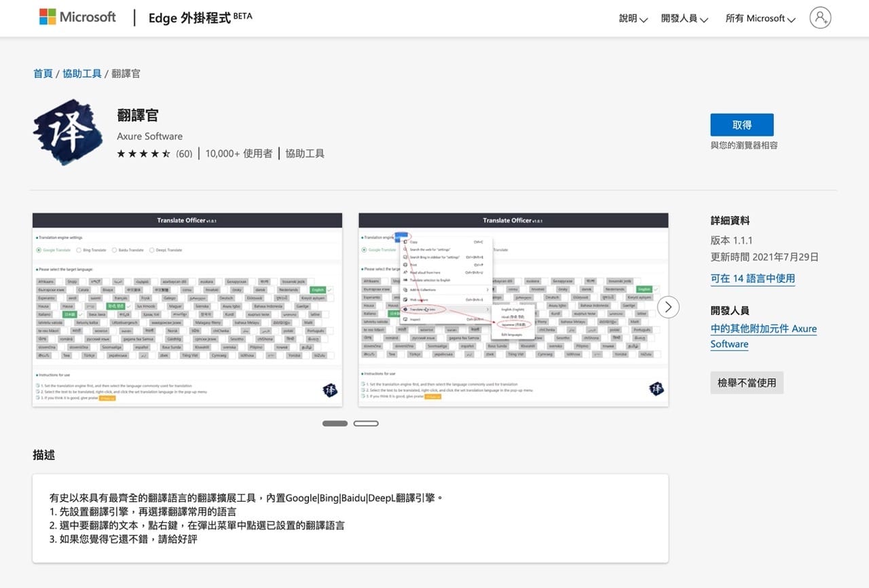869x588 pixels.
Task: Select the first carousel page indicator
Action: pyautogui.click(x=335, y=424)
